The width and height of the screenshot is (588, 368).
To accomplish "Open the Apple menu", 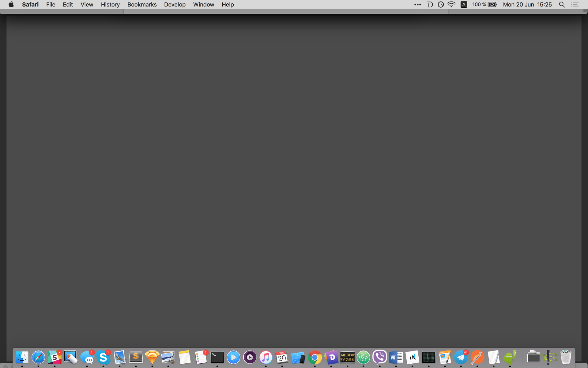I will [11, 5].
